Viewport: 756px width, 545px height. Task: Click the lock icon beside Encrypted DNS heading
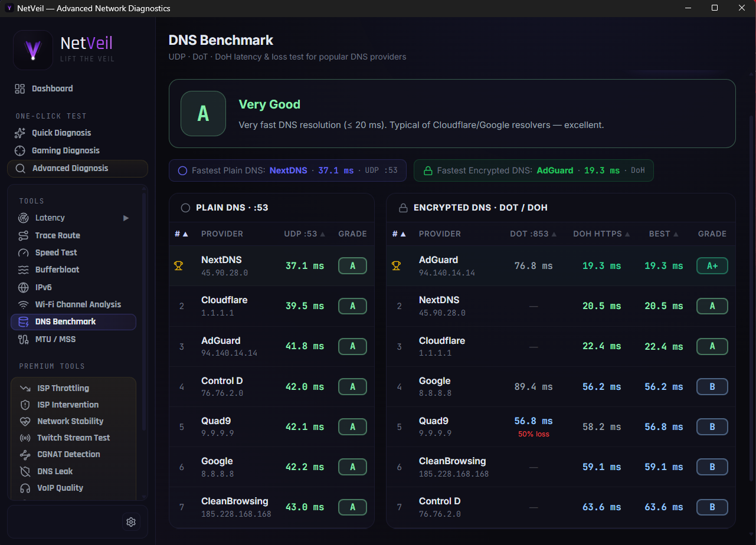pyautogui.click(x=404, y=208)
